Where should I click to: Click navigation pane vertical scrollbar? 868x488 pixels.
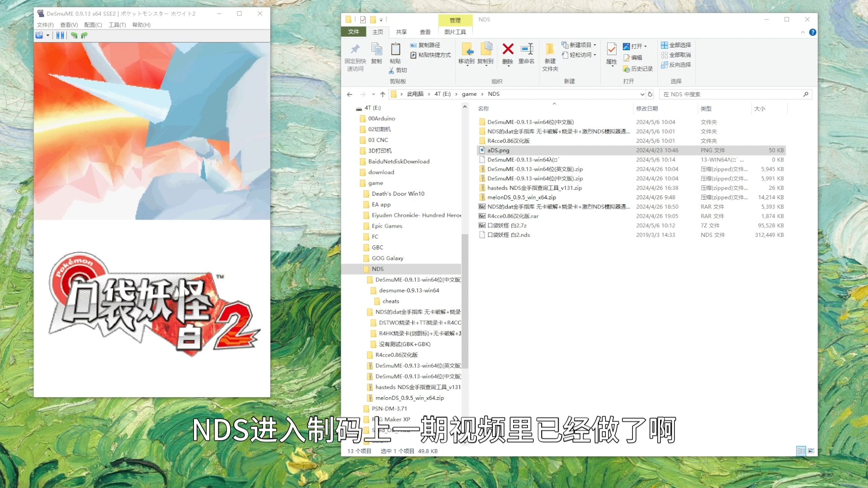tap(464, 301)
